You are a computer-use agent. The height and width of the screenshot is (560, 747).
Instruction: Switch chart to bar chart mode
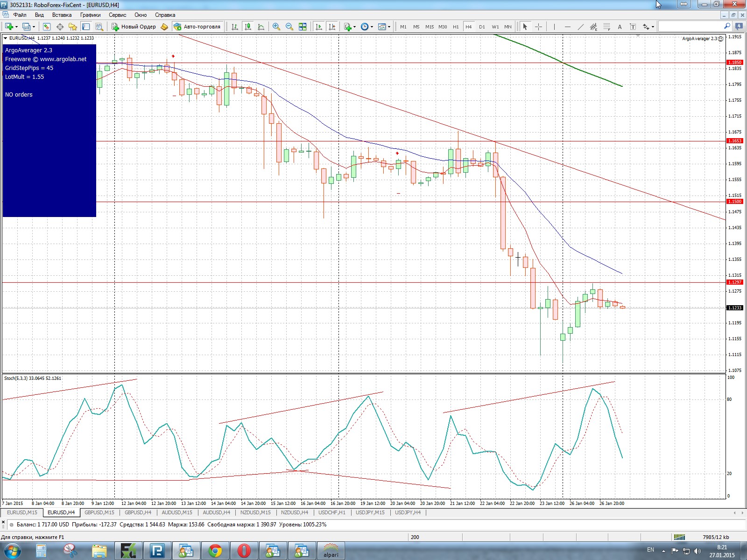tap(235, 27)
